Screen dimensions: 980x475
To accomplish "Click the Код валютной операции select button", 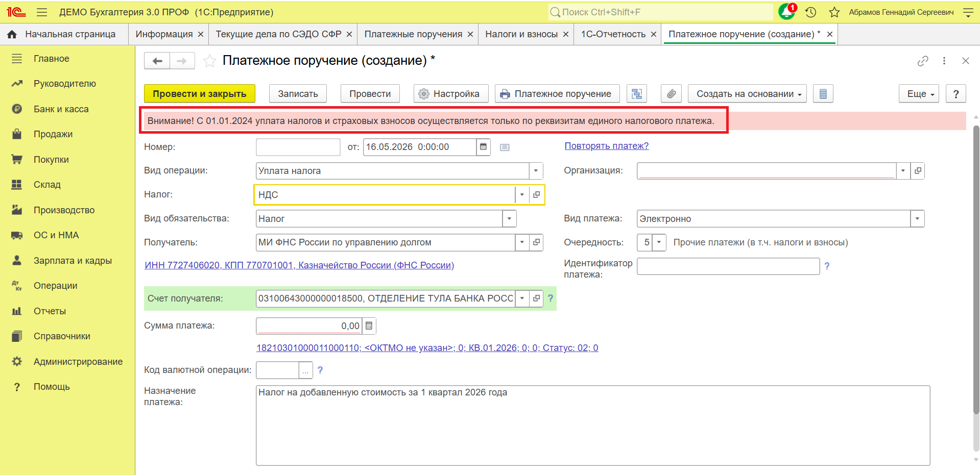I will [x=305, y=370].
